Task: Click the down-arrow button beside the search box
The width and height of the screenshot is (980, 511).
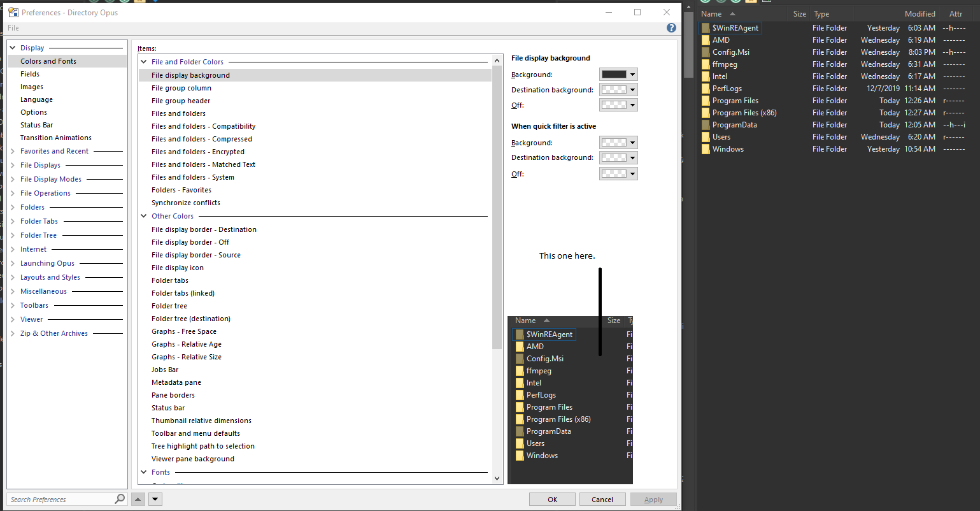Action: click(155, 500)
